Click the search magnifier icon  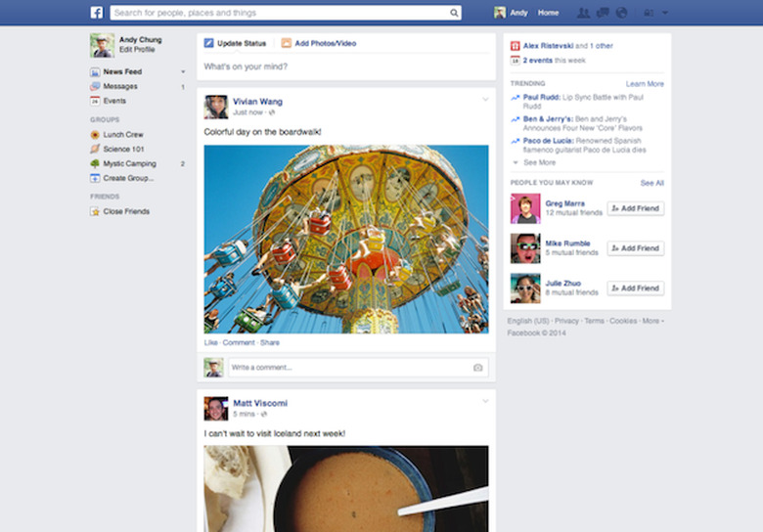click(454, 13)
